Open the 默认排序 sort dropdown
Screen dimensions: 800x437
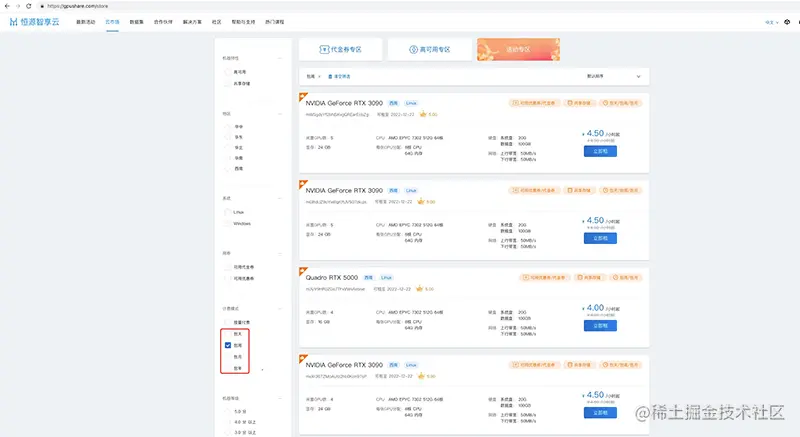613,76
